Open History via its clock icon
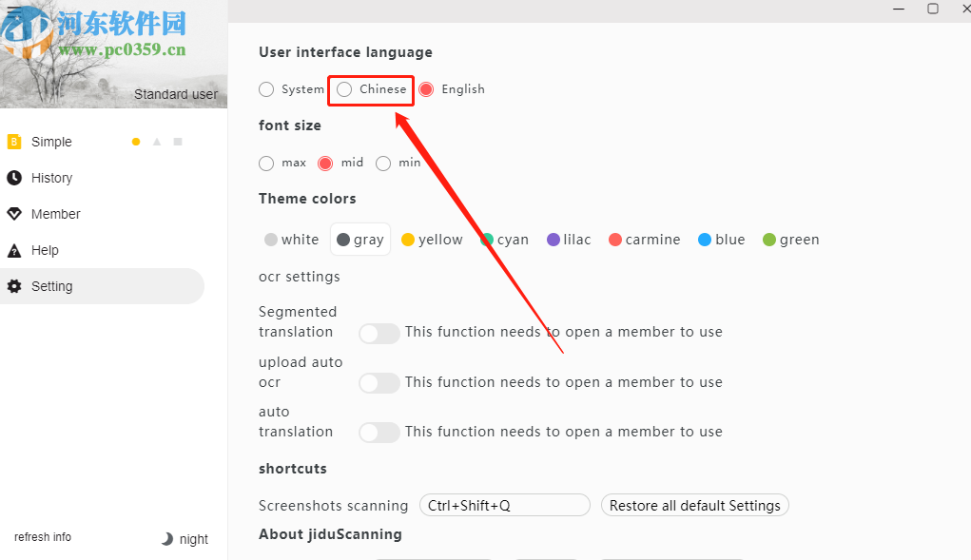Viewport: 971px width, 560px height. pyautogui.click(x=14, y=178)
